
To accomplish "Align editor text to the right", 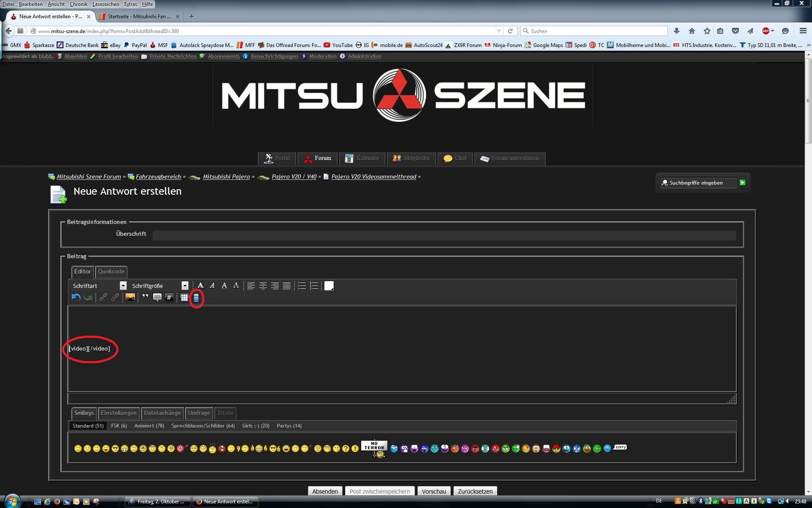I will coord(274,286).
